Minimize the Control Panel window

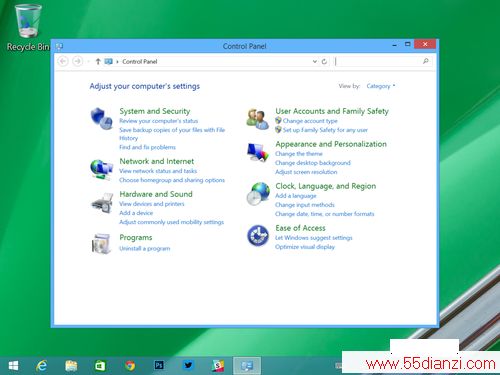click(395, 45)
